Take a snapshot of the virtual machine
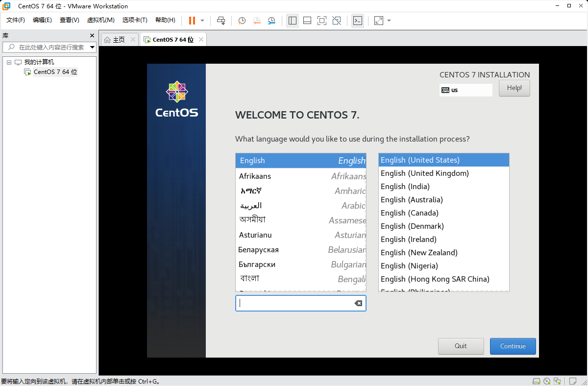 242,21
